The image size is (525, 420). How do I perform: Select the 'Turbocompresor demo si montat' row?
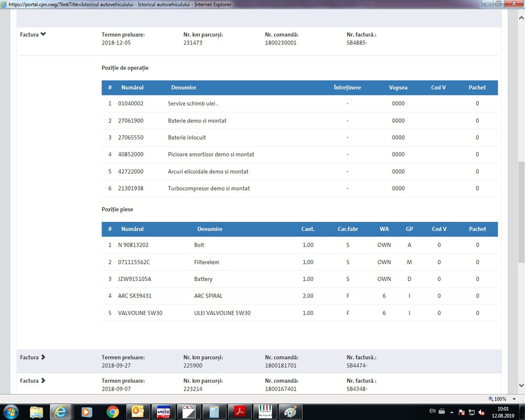click(300, 188)
